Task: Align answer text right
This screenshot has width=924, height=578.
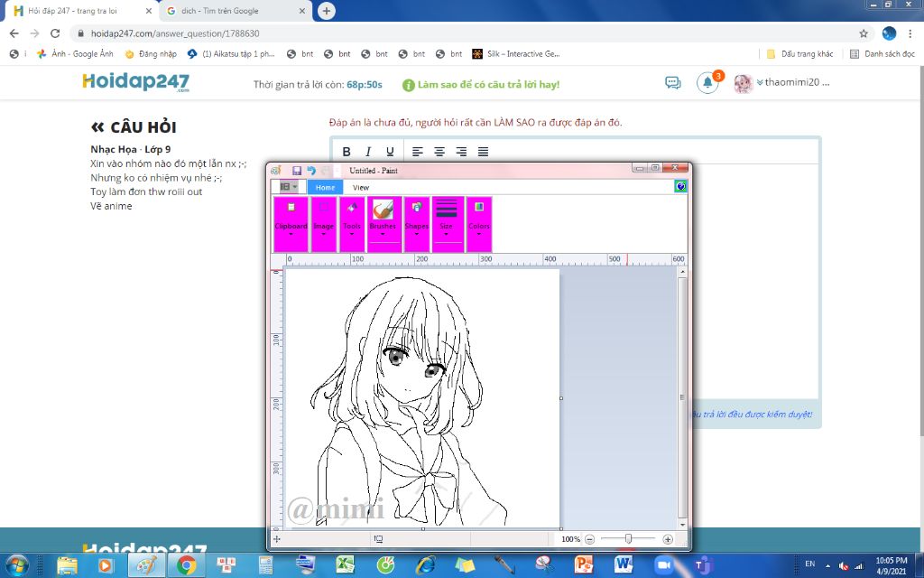Action: [x=461, y=152]
